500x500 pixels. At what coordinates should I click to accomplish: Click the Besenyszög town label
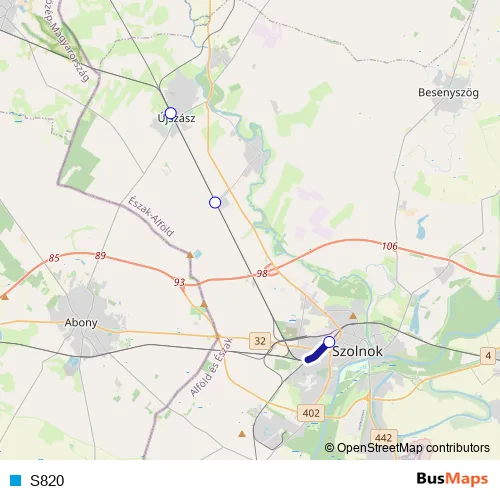[x=448, y=93]
